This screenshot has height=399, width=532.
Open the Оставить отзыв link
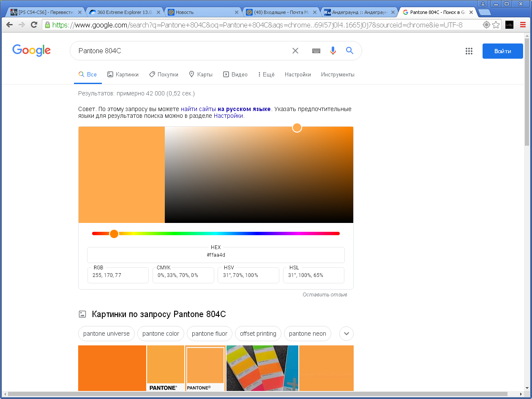click(325, 294)
